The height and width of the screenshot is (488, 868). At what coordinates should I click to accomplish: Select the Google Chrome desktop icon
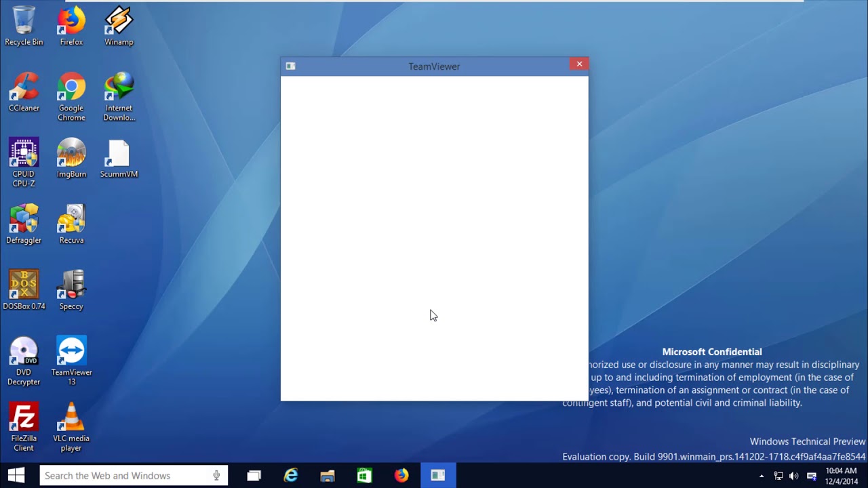click(71, 97)
